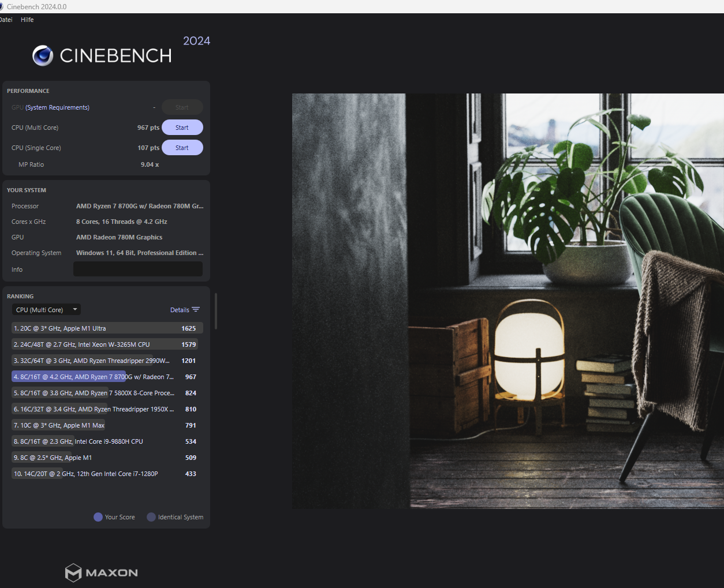The image size is (724, 588).
Task: Click the MP Ratio label
Action: 31,164
